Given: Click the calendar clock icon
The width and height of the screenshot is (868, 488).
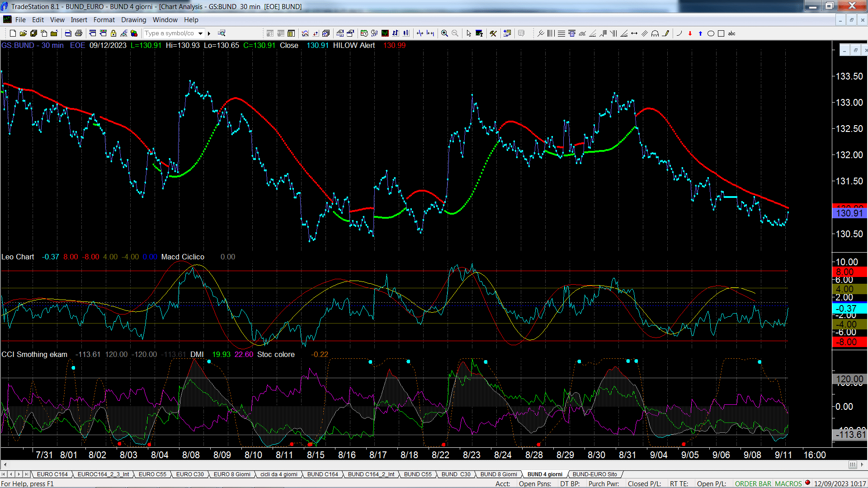Looking at the screenshot, I should pos(364,33).
